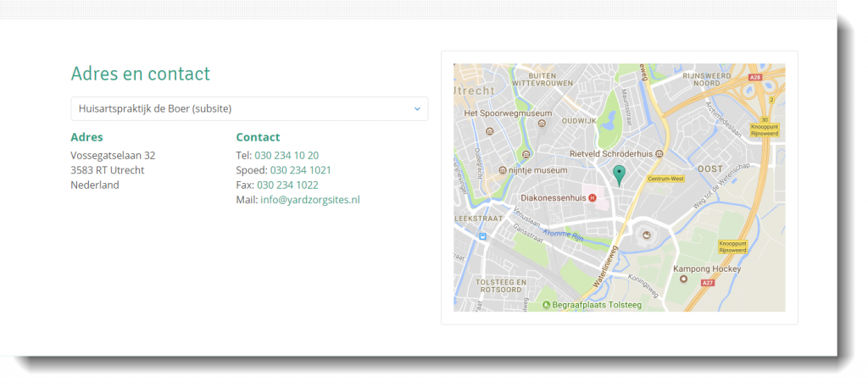Click 'RIJNSWEERD NOORD' label on map
Viewport: 868px width, 387px height.
(x=708, y=79)
